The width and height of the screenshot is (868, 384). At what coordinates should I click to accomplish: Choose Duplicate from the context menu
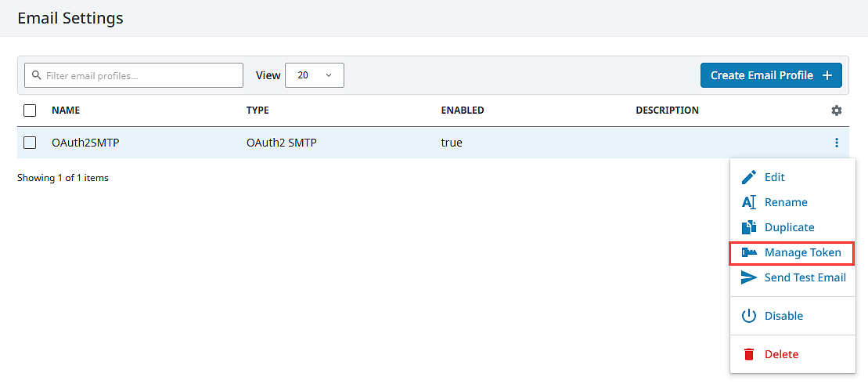[792, 227]
